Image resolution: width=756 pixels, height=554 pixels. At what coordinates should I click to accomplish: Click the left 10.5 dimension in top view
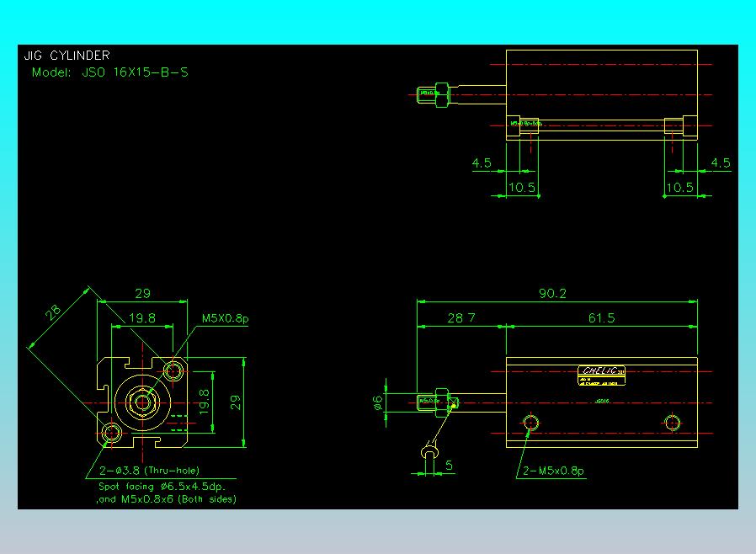pos(522,187)
